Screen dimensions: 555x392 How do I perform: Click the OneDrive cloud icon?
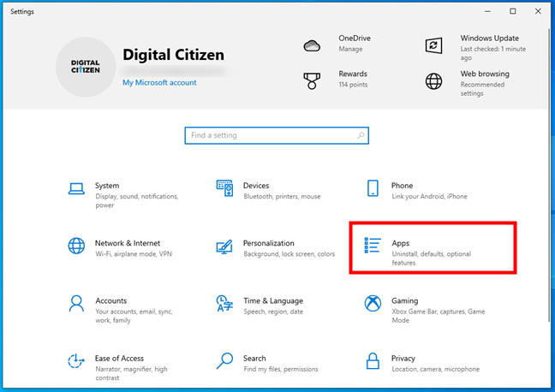(x=312, y=45)
